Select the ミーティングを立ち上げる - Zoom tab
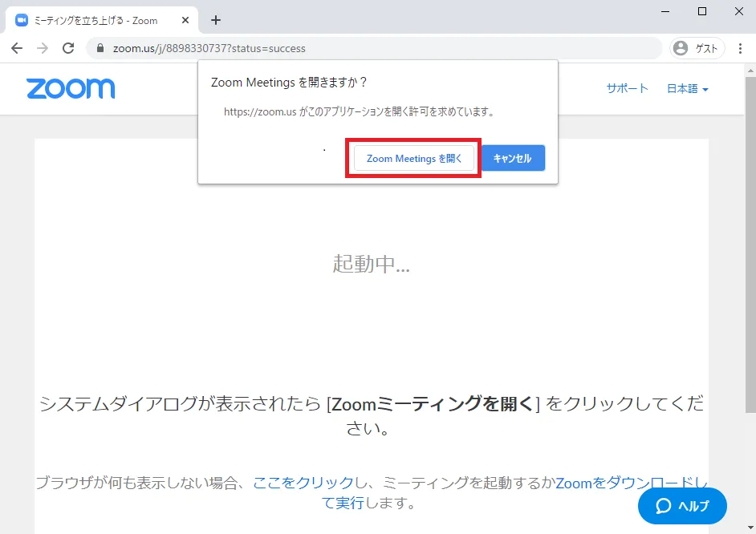Image resolution: width=756 pixels, height=534 pixels. (96, 20)
